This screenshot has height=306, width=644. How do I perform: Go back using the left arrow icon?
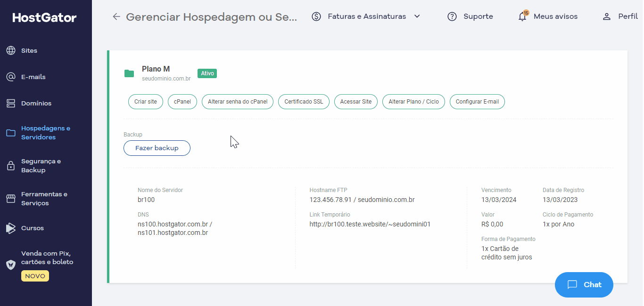(116, 17)
